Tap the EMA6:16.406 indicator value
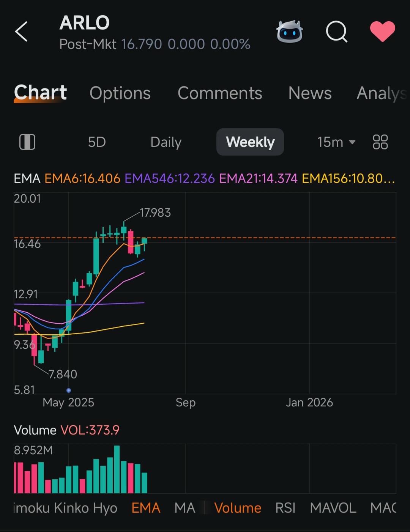The width and height of the screenshot is (410, 532). tap(82, 178)
